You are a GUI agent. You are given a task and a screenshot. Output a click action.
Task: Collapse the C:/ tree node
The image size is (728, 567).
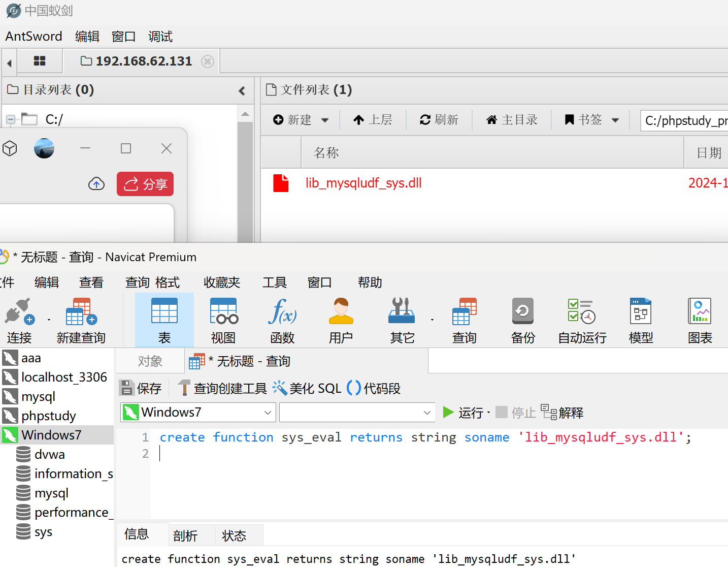tap(10, 120)
